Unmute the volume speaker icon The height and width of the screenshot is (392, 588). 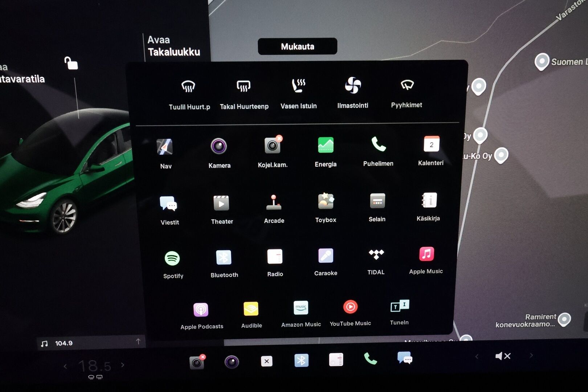click(503, 356)
